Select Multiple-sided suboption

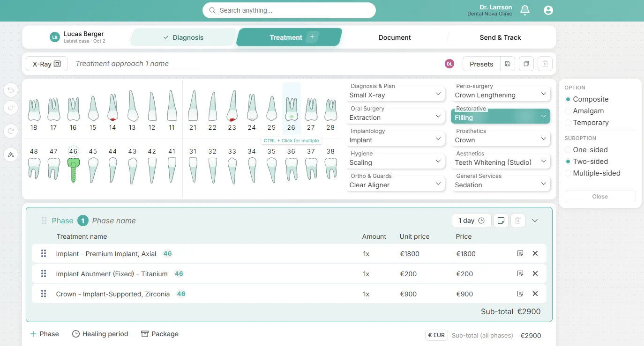pos(592,173)
